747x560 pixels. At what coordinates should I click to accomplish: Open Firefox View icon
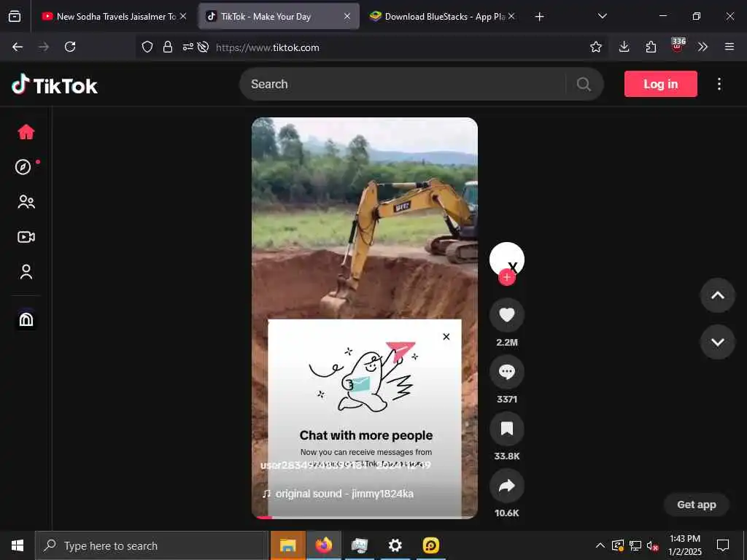[x=15, y=16]
